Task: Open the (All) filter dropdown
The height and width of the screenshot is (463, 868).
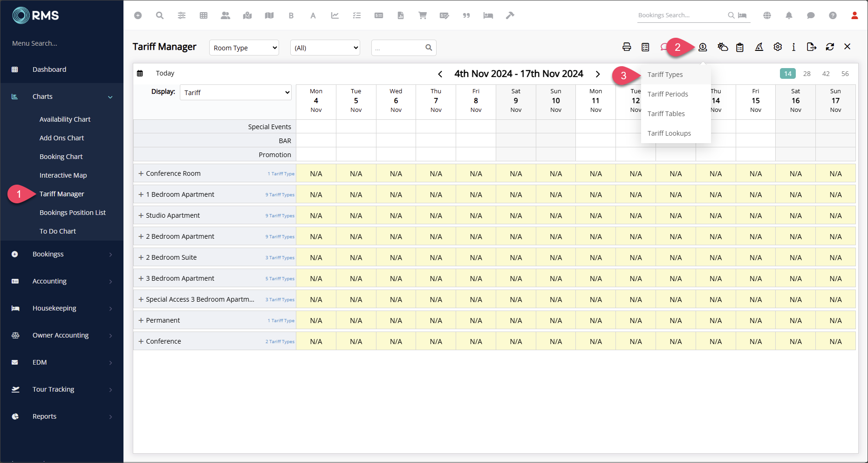Action: (x=325, y=48)
